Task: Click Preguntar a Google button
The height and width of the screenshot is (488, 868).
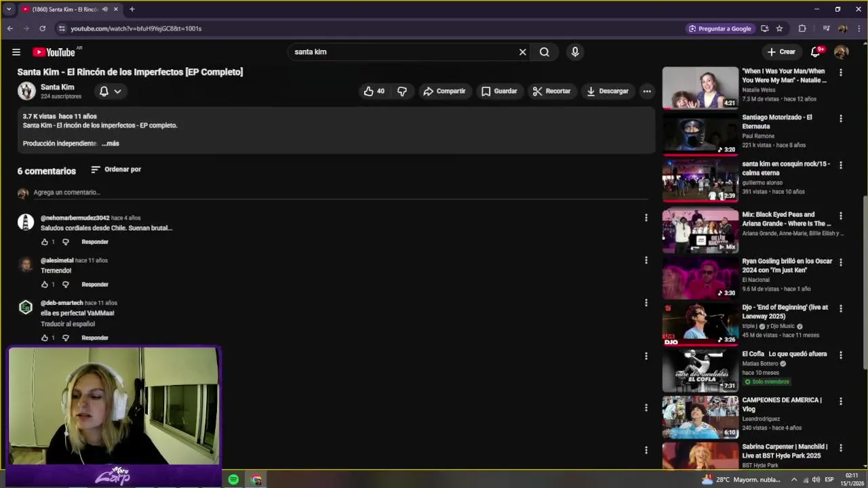Action: pos(720,28)
